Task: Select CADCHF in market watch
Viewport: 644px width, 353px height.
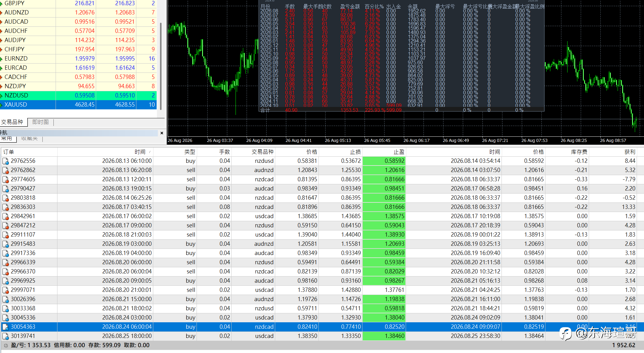Action: click(78, 77)
